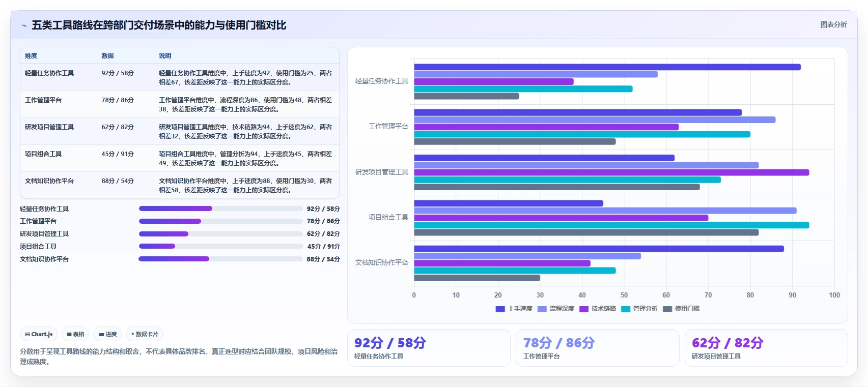Open the 78分 / 86分 summary card
Image resolution: width=868 pixels, height=387 pixels.
click(x=597, y=348)
